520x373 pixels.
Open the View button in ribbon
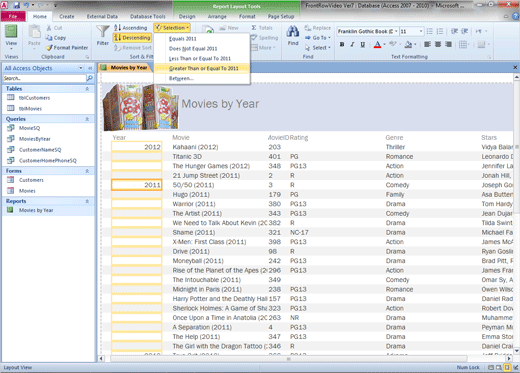click(x=11, y=37)
